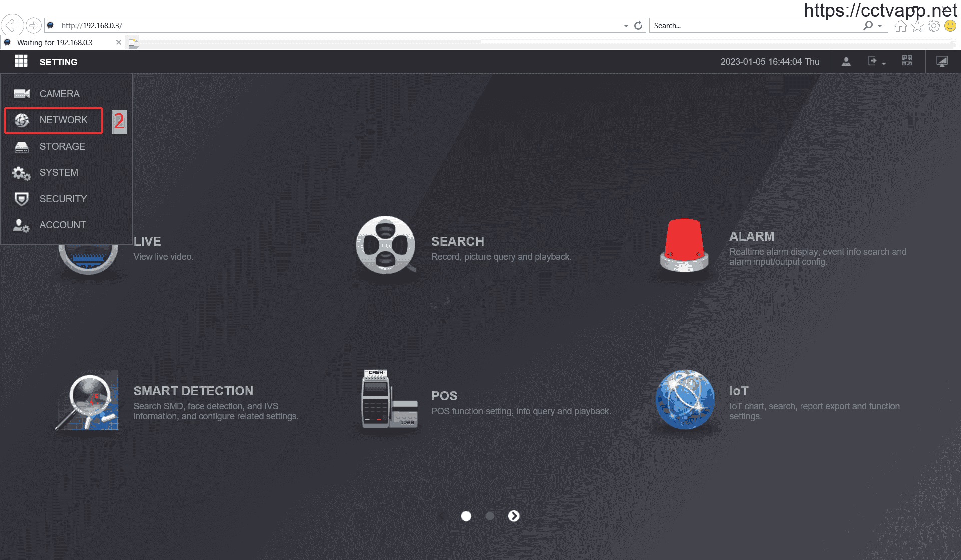961x560 pixels.
Task: Select the second page indicator dot
Action: click(x=490, y=516)
